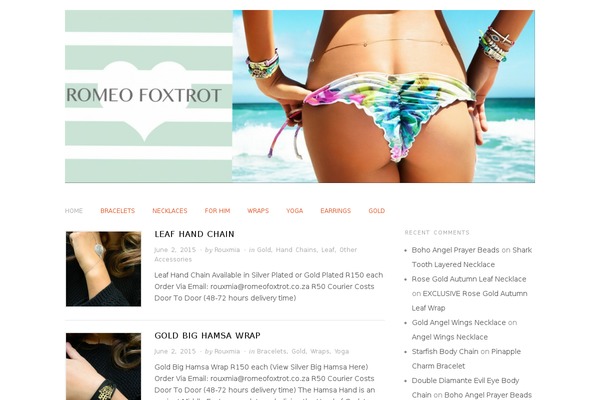This screenshot has width=600, height=400.
Task: Open the Leaf Hand Chain post title
Action: pyautogui.click(x=194, y=234)
